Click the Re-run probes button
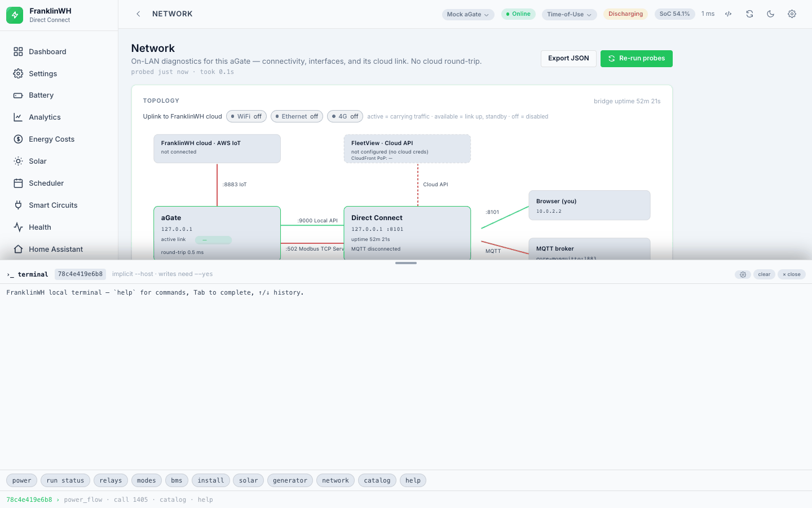The height and width of the screenshot is (508, 812). tap(637, 59)
